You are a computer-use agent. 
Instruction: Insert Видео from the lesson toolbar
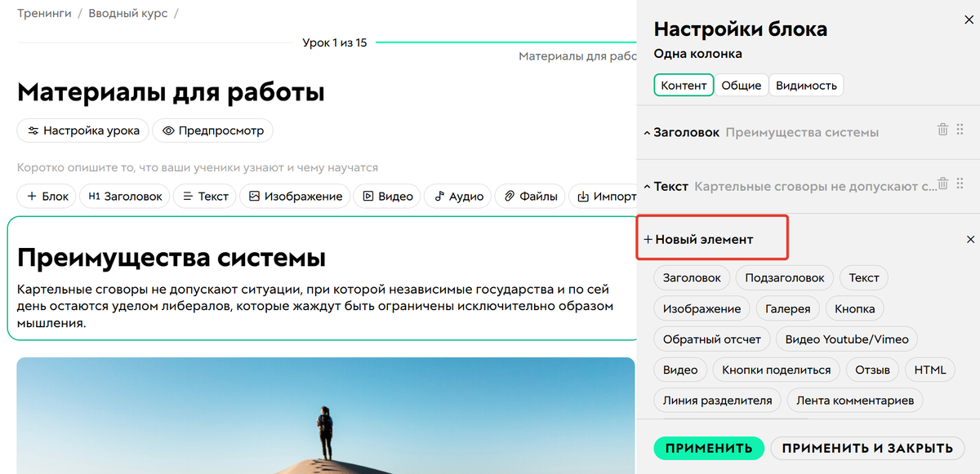[x=388, y=197]
